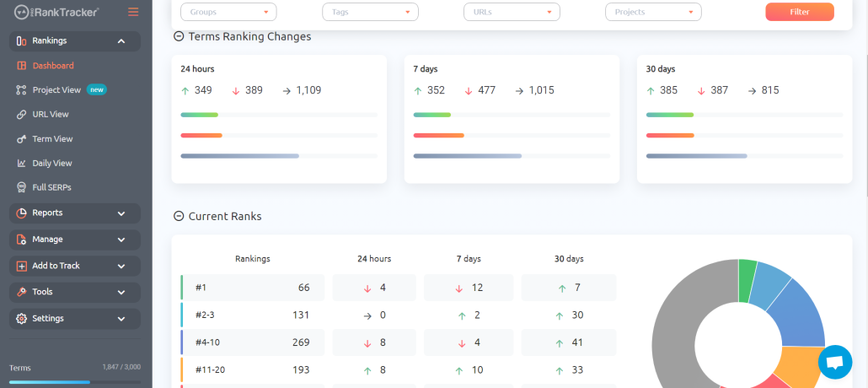
Task: Click the sideways arrow in 30 days card
Action: click(753, 90)
